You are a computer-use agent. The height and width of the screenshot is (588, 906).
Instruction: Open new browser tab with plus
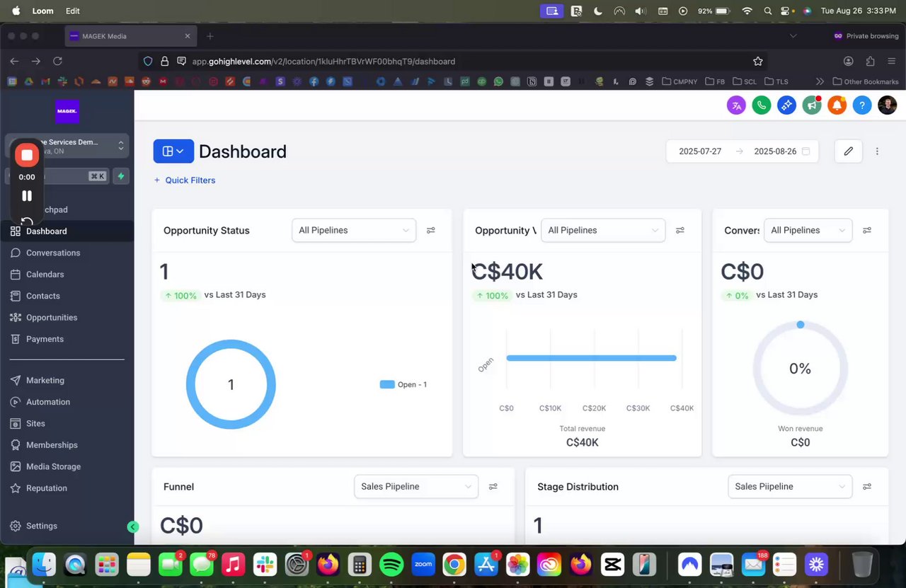point(210,36)
